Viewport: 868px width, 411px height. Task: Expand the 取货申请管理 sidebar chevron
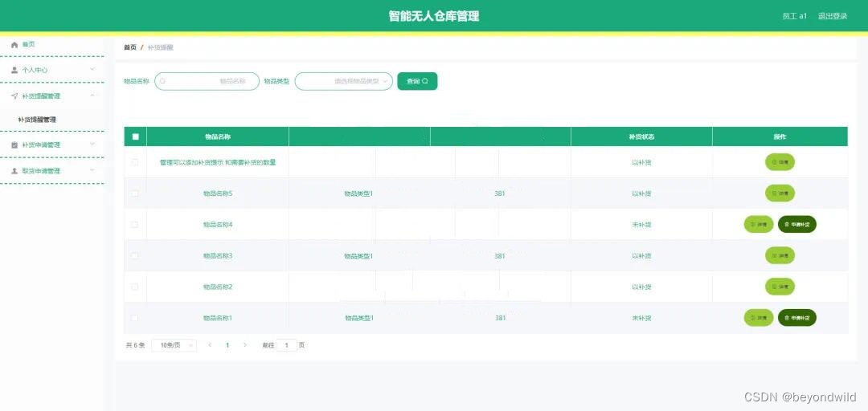click(92, 170)
